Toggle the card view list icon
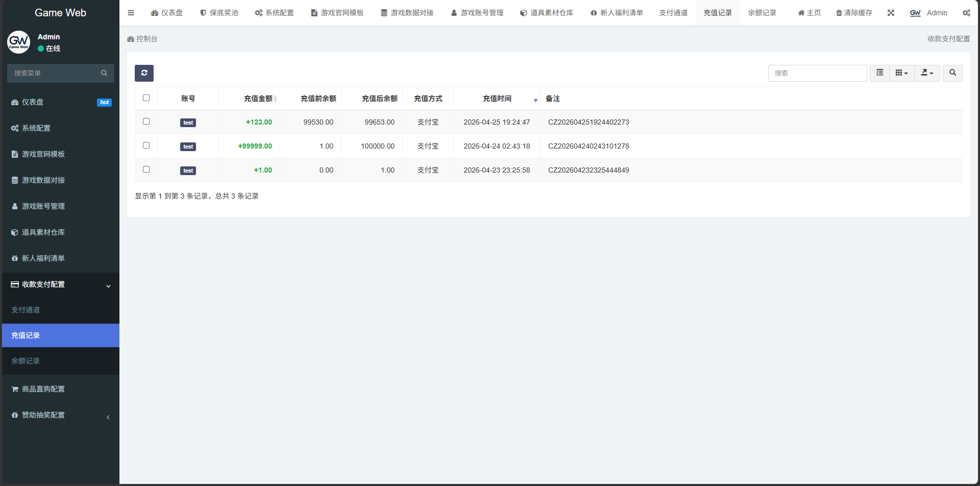980x486 pixels. pos(879,73)
